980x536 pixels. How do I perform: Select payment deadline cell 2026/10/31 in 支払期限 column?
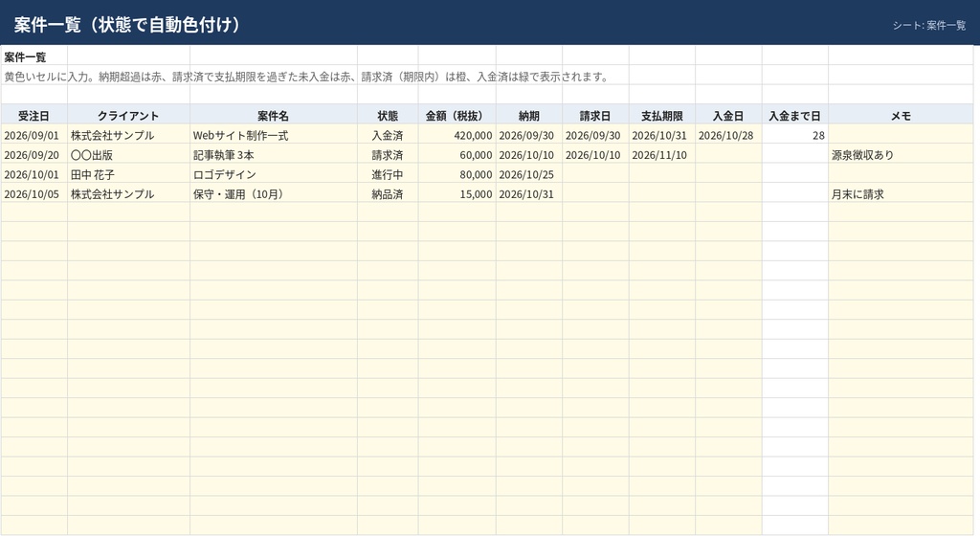(662, 135)
